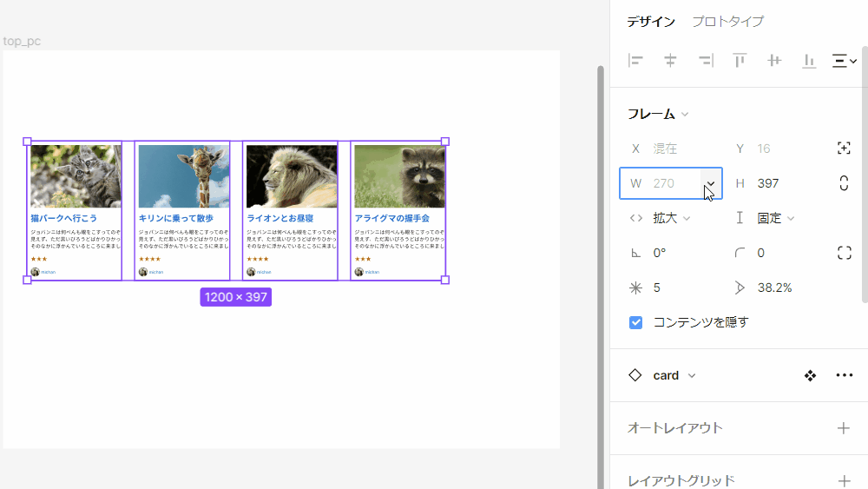The image size is (868, 489).
Task: Click the bottom-right selection handle
Action: (x=445, y=281)
